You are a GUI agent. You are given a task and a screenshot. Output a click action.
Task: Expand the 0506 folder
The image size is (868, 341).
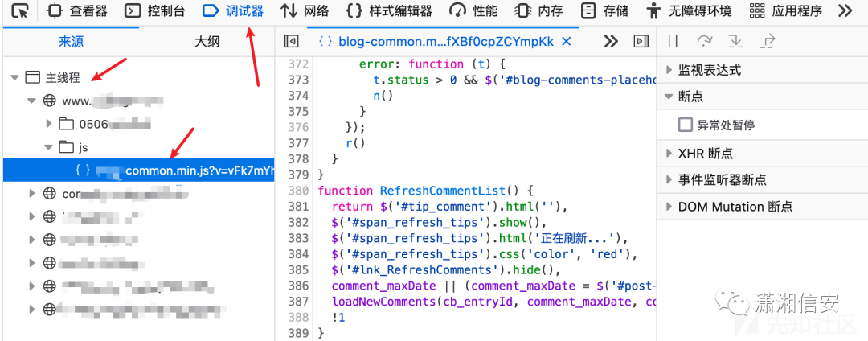[x=49, y=123]
